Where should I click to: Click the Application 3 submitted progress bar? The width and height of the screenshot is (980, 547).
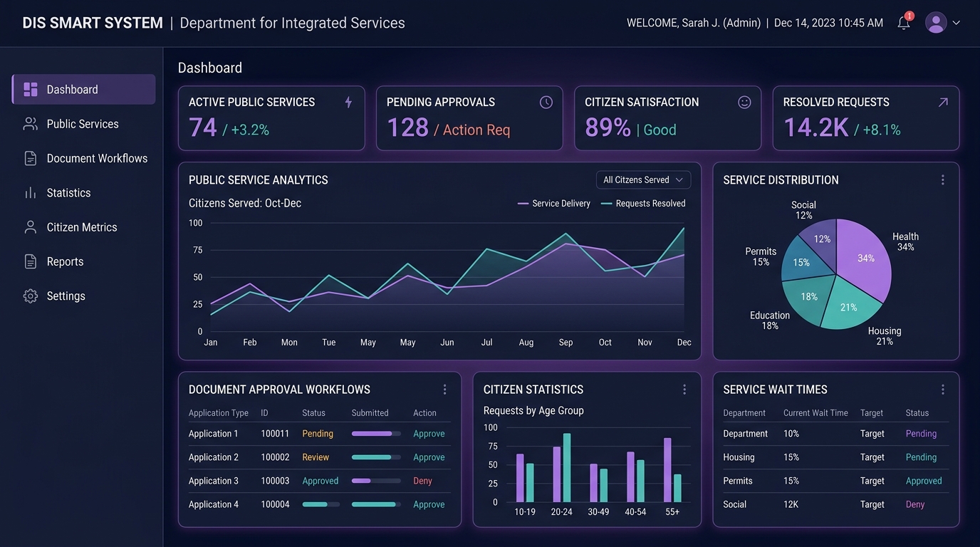pos(376,481)
